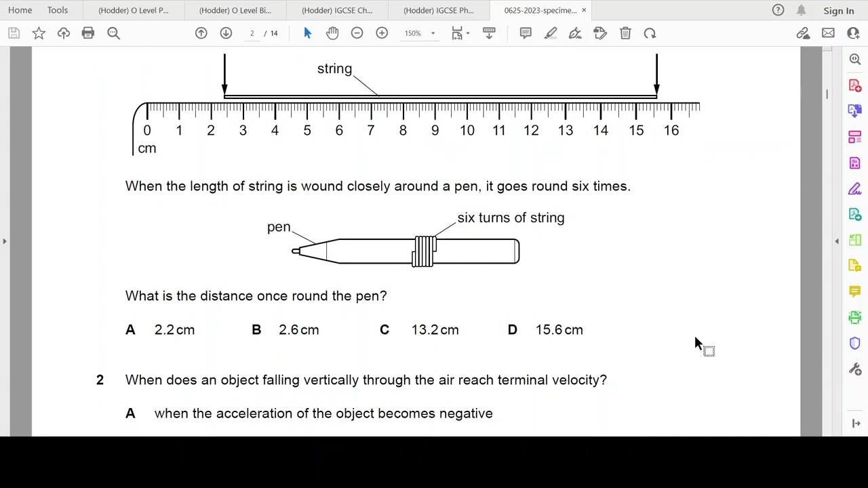Open the sign document pen tool

click(575, 33)
